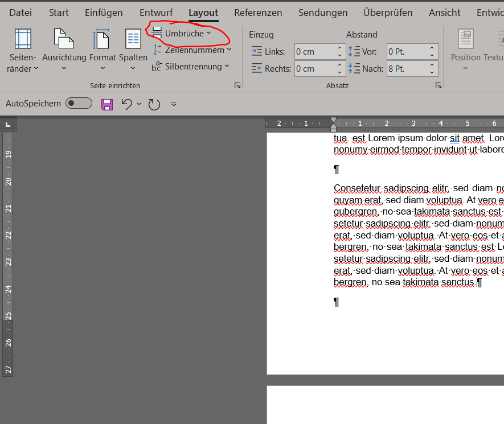
Task: Decrease Rechts indent with down arrow
Action: click(x=340, y=72)
